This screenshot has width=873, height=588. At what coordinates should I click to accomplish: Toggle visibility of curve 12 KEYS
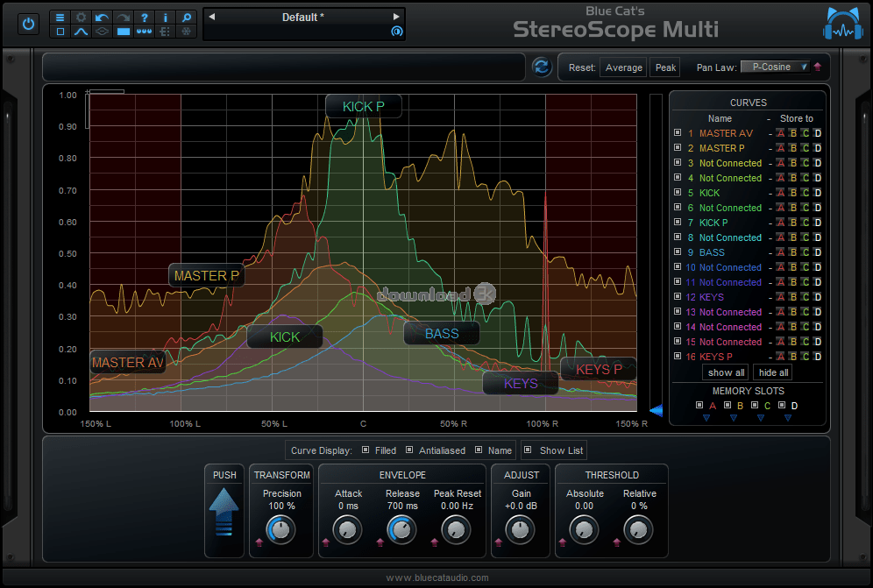point(678,296)
